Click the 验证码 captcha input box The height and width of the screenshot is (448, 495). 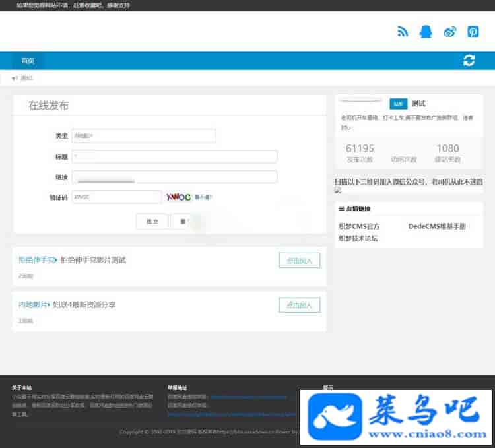coord(116,197)
